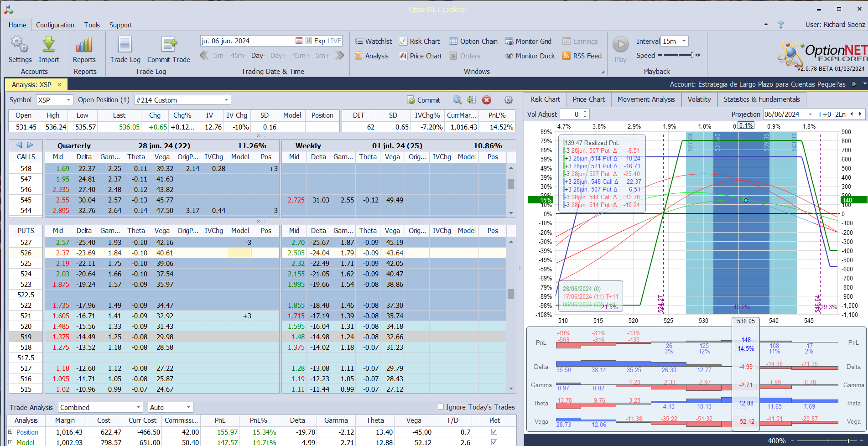Click the Commit button
The height and width of the screenshot is (446, 868).
click(x=424, y=100)
